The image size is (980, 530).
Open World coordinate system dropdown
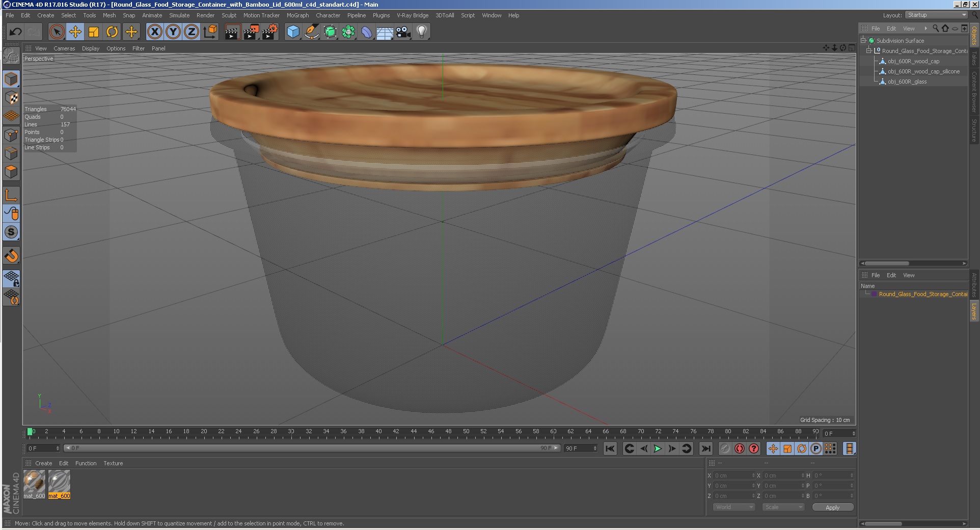(x=734, y=507)
